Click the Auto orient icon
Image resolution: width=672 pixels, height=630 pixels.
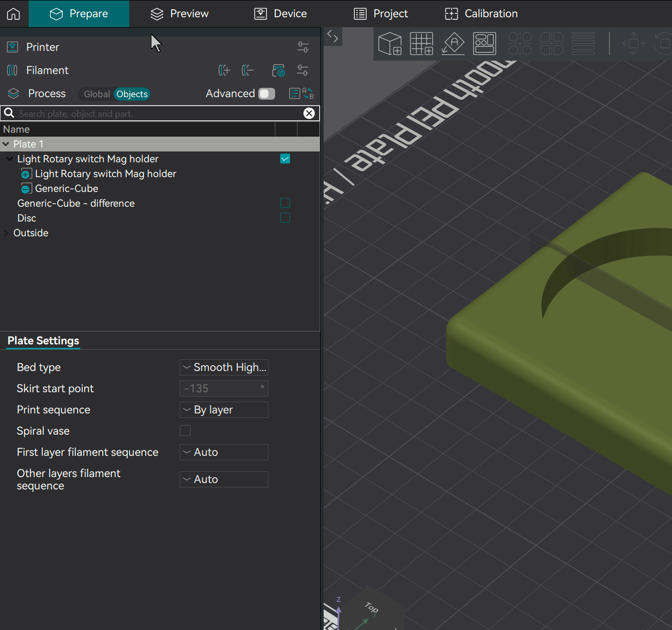pos(453,43)
